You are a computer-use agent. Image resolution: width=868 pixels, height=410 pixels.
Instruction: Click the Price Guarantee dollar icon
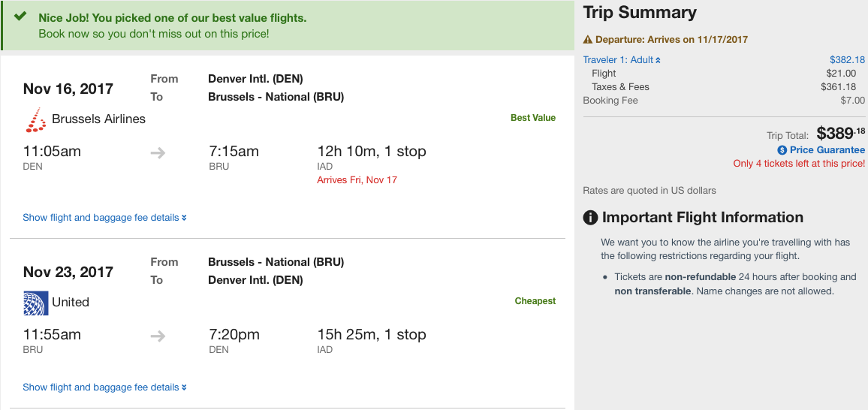click(x=782, y=150)
